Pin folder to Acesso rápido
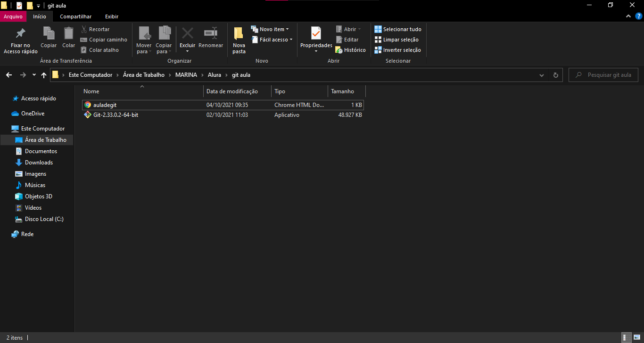The width and height of the screenshot is (644, 343). [20, 40]
